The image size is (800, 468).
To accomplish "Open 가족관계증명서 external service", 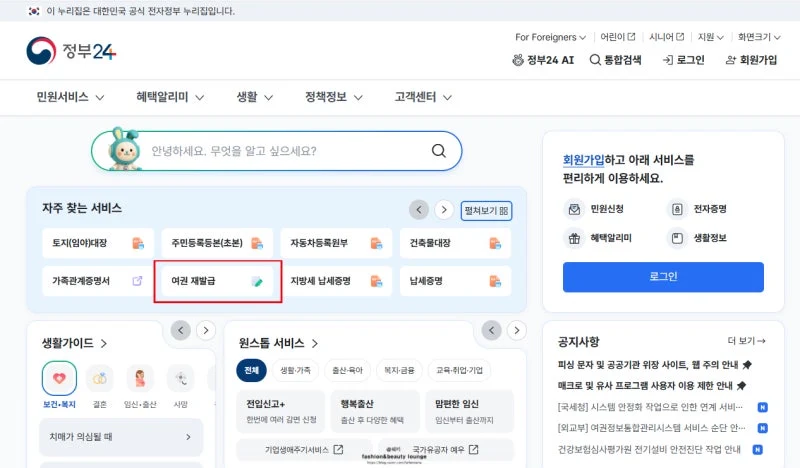I will click(x=98, y=281).
